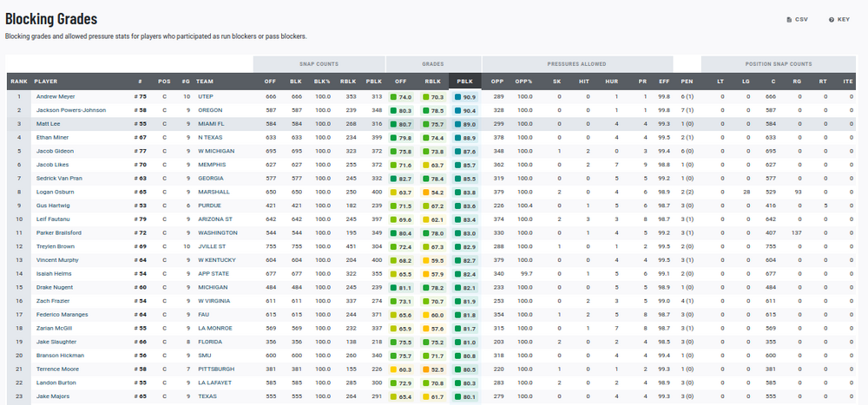Screen dimensions: 868x405
Task: Click the UTEP team link
Action: point(205,96)
